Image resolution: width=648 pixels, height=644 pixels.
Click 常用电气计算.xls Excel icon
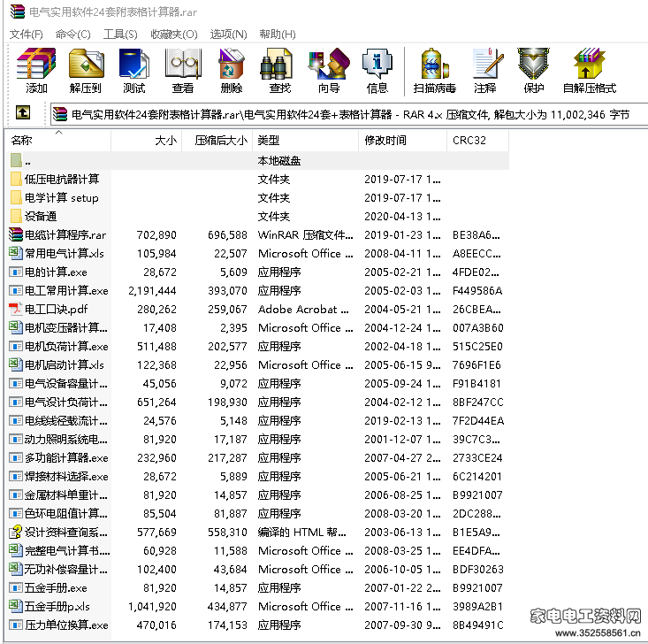[x=16, y=253]
